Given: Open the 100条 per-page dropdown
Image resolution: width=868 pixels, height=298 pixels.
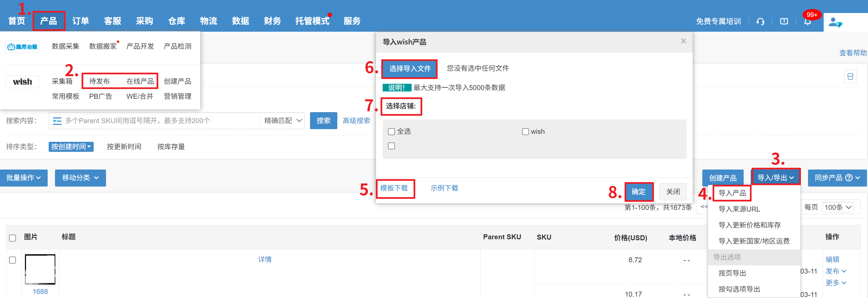Looking at the screenshot, I should point(838,207).
